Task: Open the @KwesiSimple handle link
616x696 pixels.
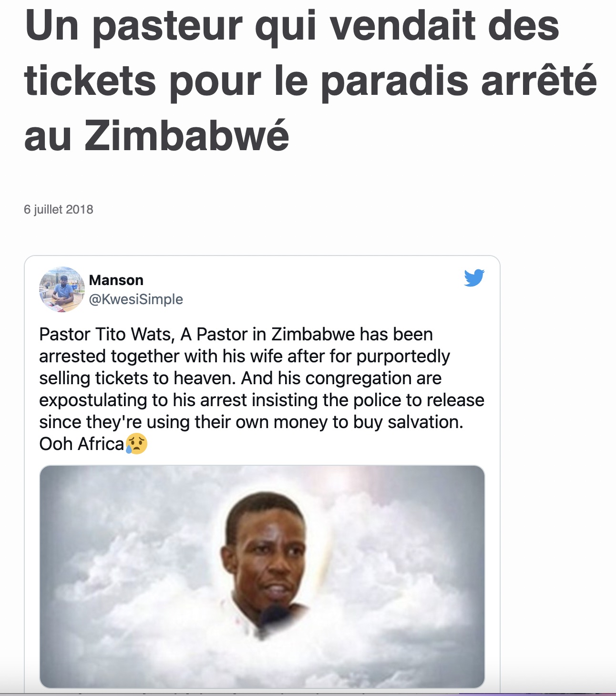Action: (x=136, y=299)
